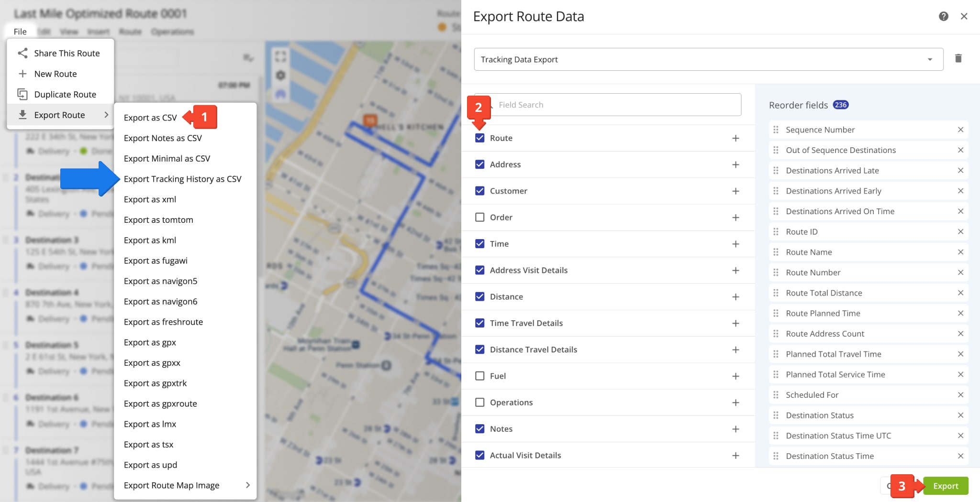Choose Export Minimal as CSV
The image size is (980, 502).
pyautogui.click(x=167, y=158)
